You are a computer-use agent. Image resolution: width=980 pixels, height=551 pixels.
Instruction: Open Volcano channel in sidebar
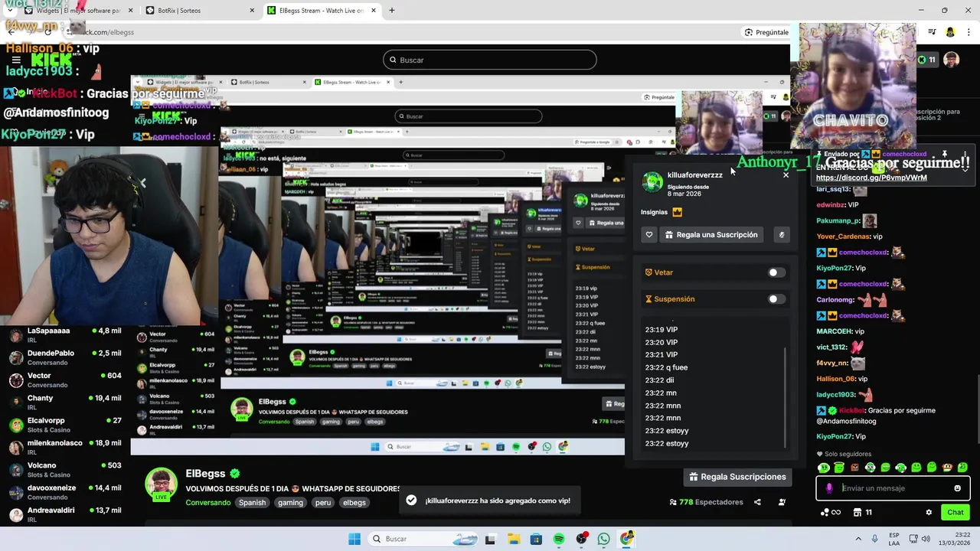point(65,470)
